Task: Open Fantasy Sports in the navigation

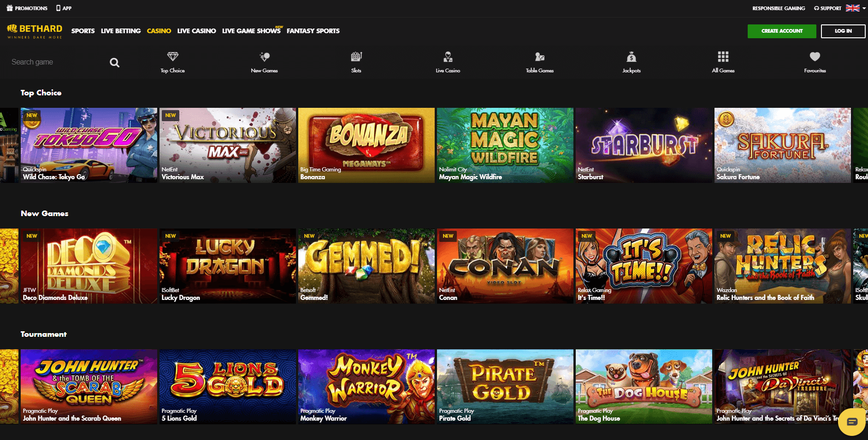Action: pyautogui.click(x=313, y=31)
